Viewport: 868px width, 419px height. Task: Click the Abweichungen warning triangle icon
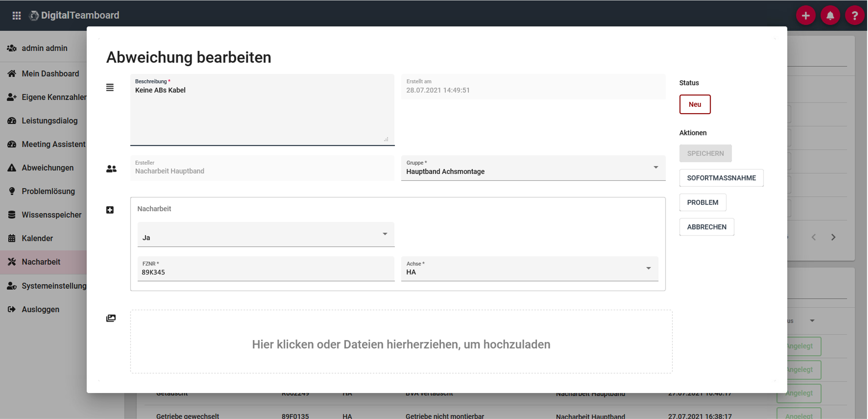tap(12, 168)
